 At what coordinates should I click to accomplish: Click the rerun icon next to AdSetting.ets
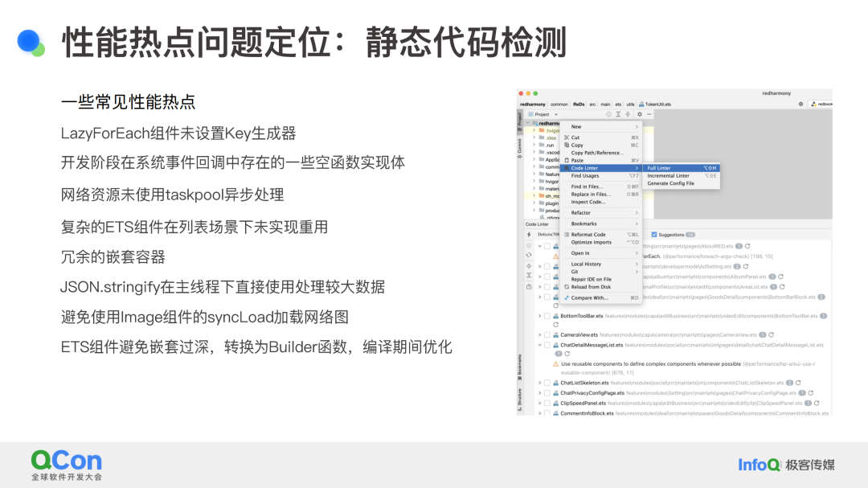(746, 266)
